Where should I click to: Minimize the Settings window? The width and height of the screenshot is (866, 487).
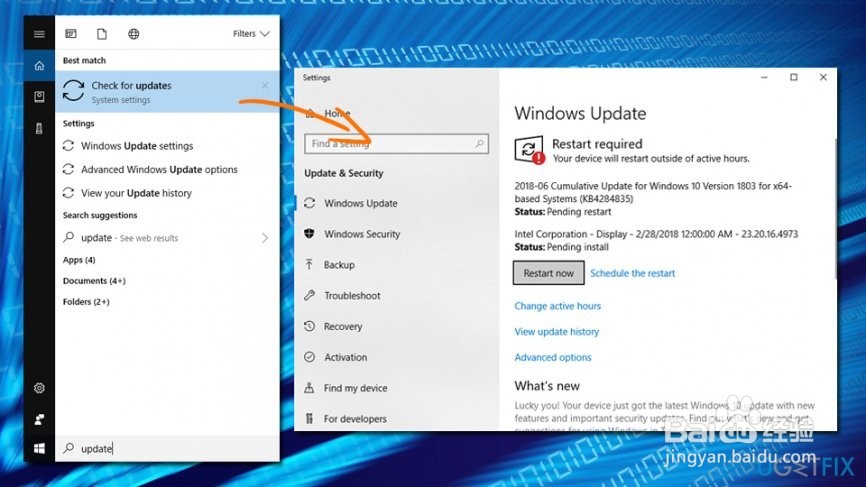(764, 78)
